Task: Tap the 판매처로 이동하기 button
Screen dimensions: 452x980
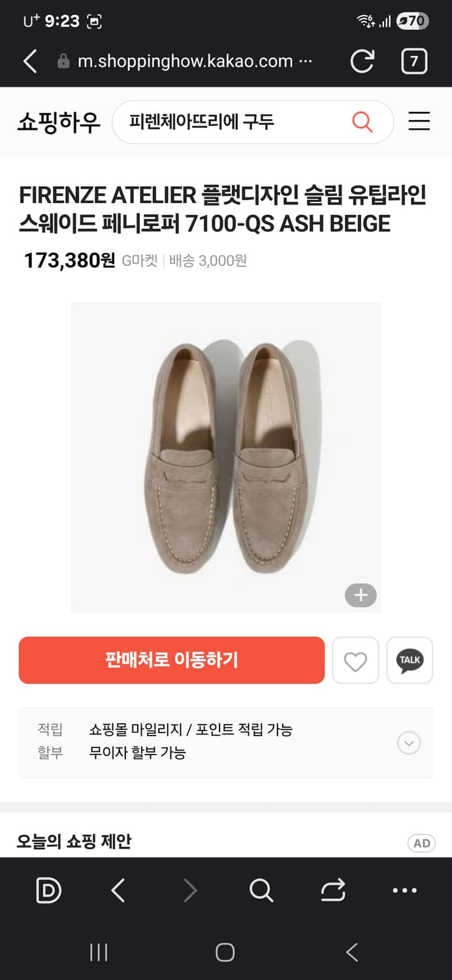Action: coord(171,661)
